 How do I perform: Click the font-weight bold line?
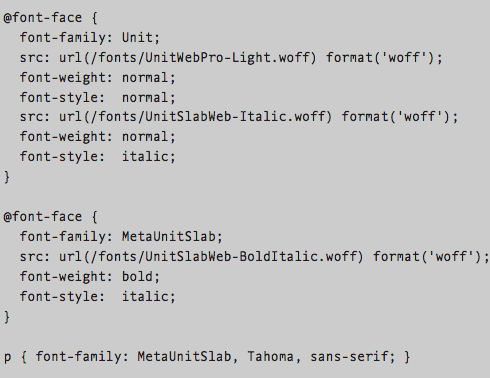pos(90,277)
